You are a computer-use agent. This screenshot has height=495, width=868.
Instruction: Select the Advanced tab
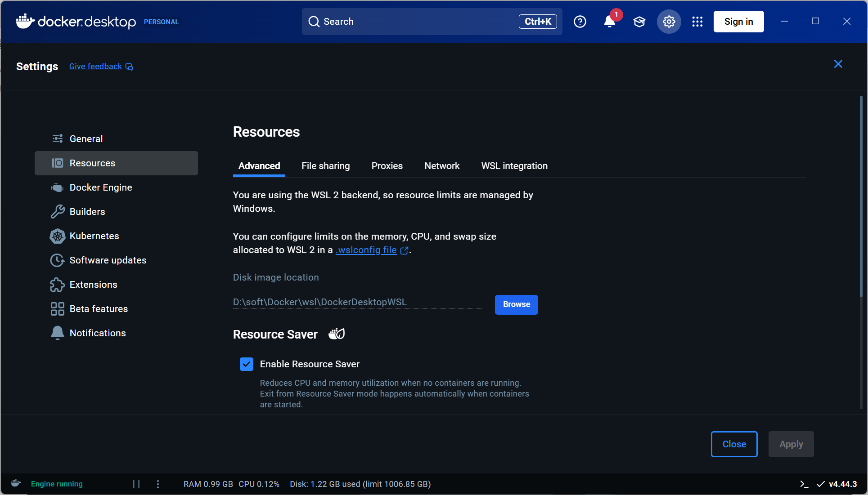coord(259,166)
